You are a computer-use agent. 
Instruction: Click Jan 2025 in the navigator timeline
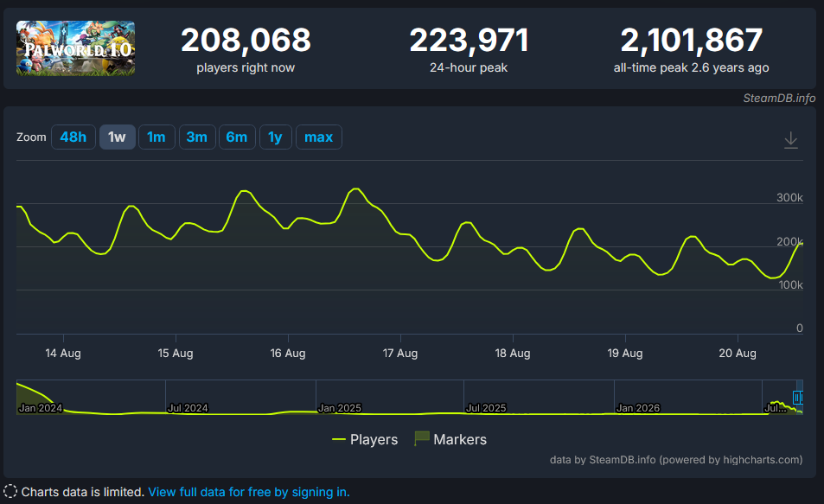(x=340, y=408)
